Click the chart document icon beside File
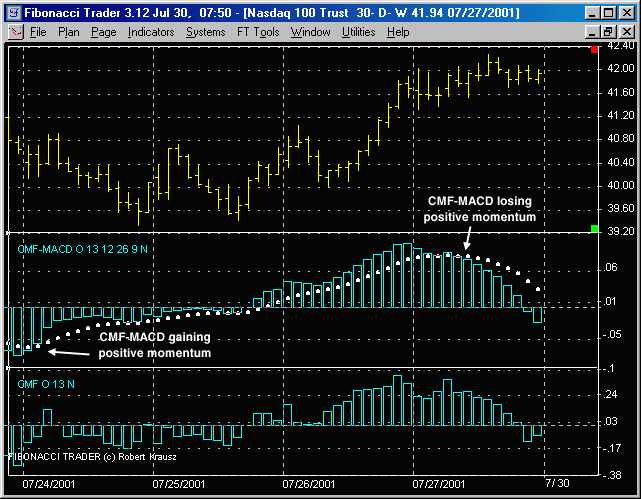 click(15, 32)
